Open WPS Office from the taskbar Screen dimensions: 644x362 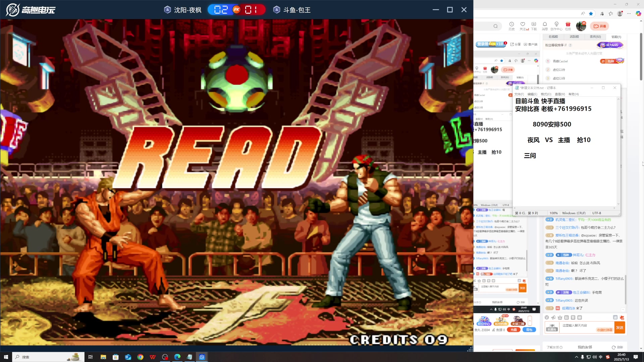[153, 357]
